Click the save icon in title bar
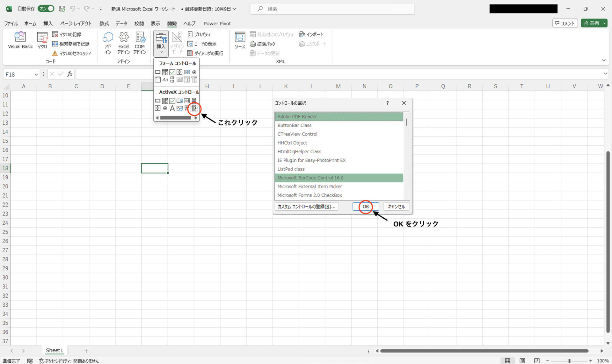The image size is (612, 364). (62, 9)
